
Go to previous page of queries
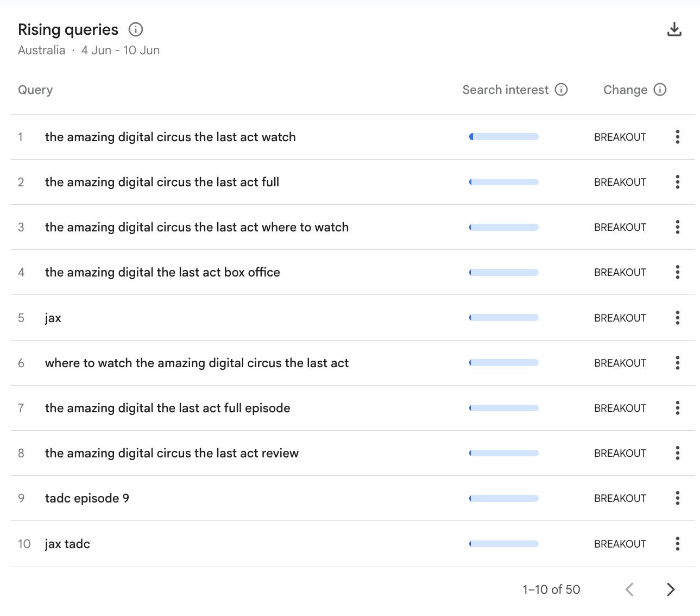point(629,589)
